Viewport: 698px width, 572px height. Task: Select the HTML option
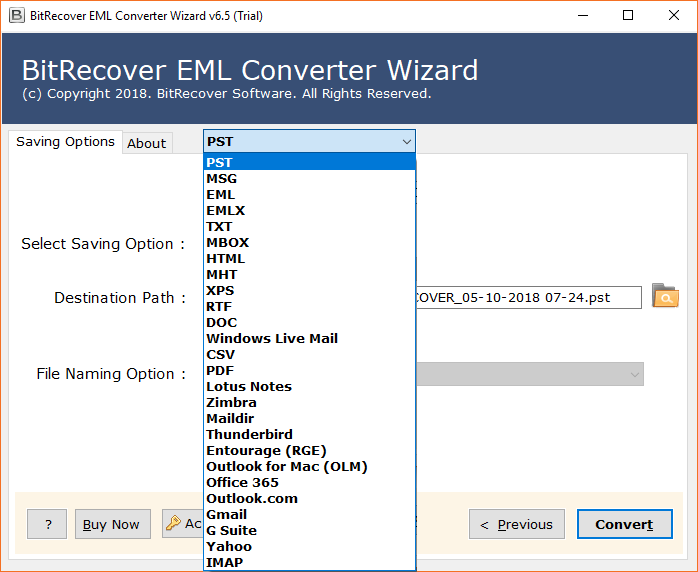click(309, 259)
